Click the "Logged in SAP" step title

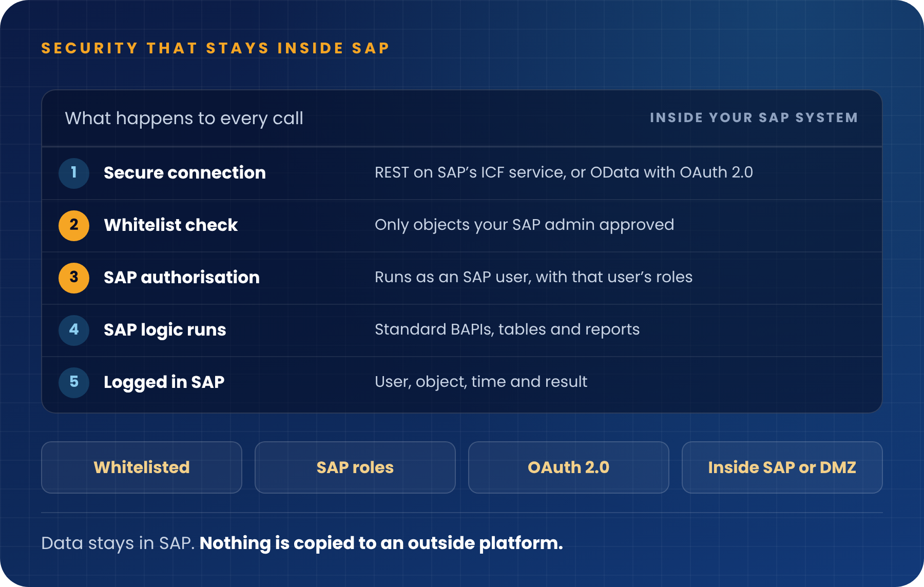164,382
